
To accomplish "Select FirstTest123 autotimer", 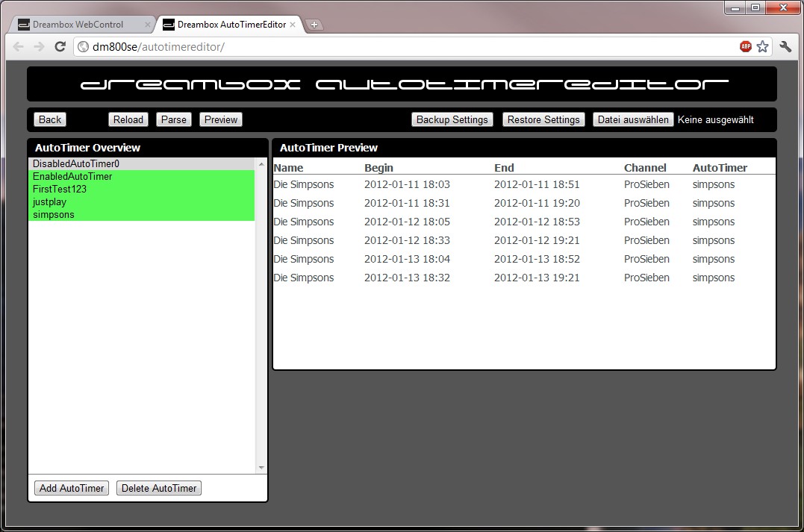I will (x=142, y=189).
